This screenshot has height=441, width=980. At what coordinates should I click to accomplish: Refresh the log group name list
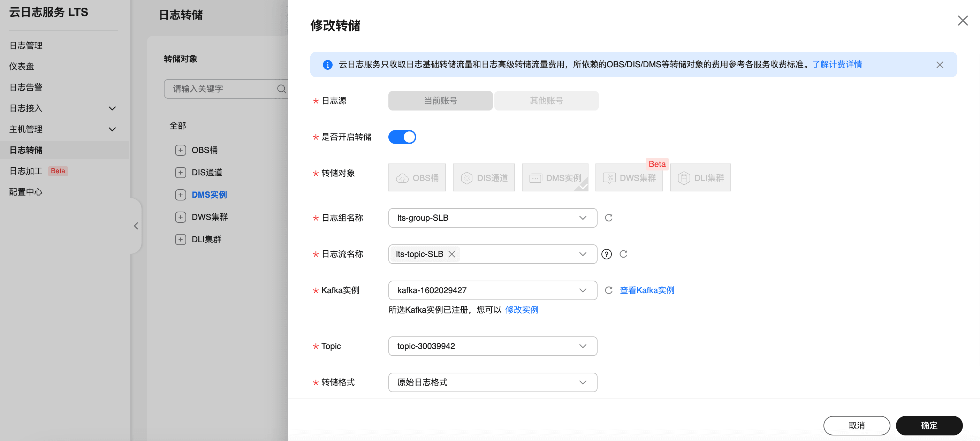point(608,218)
